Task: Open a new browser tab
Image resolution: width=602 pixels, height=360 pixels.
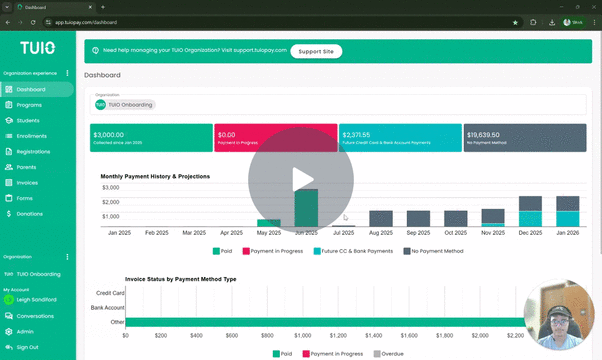Action: click(103, 7)
